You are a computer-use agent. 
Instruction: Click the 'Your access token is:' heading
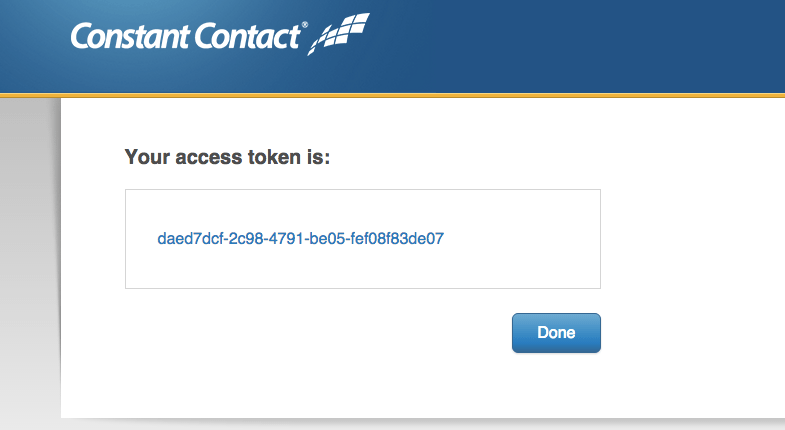tap(227, 157)
